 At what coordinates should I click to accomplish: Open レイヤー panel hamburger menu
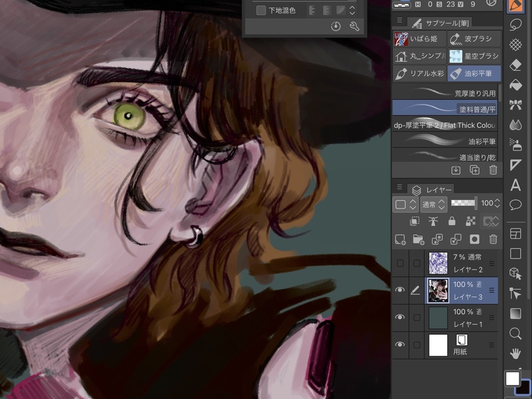pos(399,187)
